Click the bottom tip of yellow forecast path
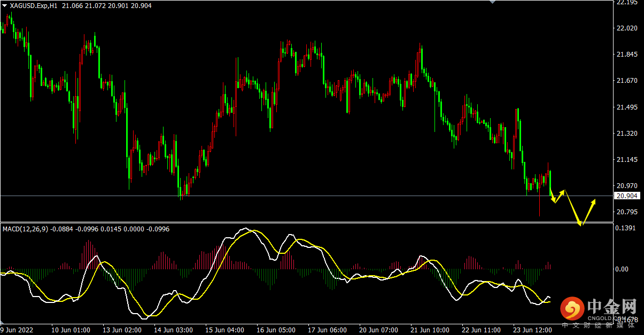Image resolution: width=644 pixels, height=335 pixels. (x=581, y=223)
